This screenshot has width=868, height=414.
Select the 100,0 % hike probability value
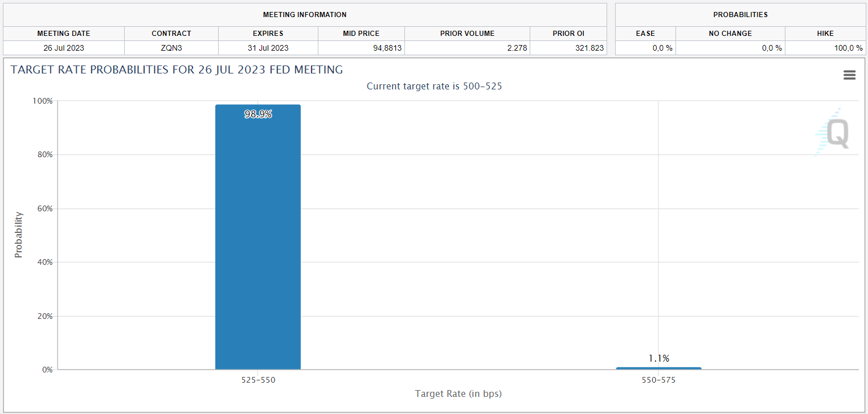849,48
